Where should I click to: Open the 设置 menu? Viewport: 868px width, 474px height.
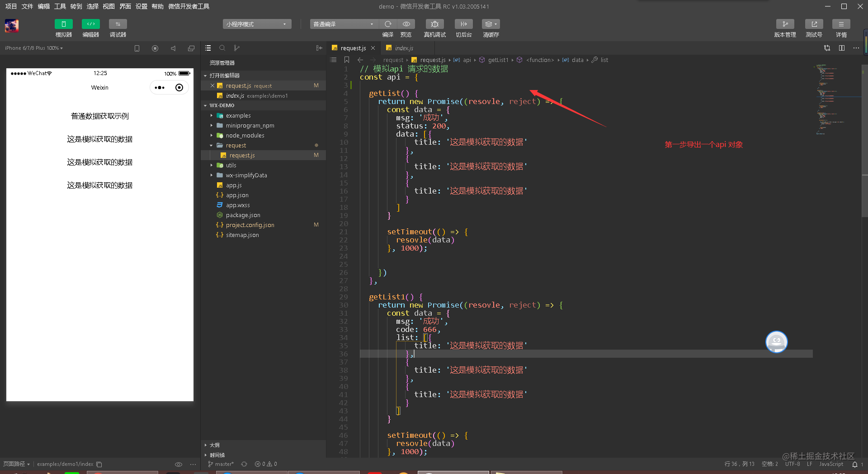click(x=142, y=6)
